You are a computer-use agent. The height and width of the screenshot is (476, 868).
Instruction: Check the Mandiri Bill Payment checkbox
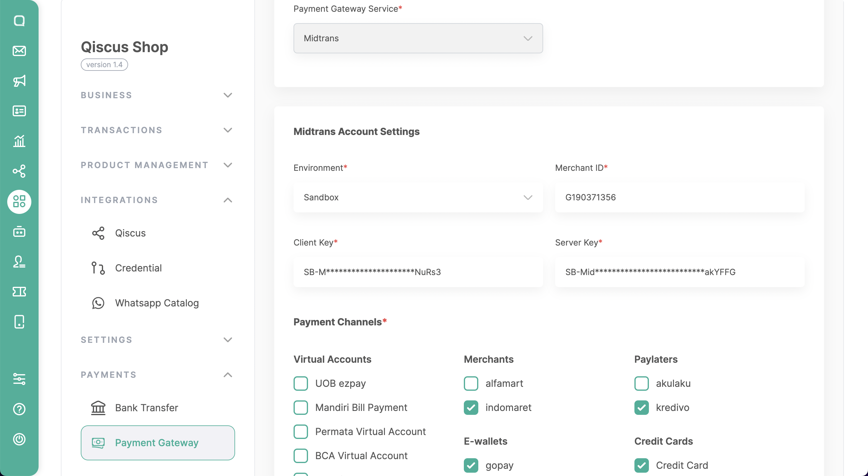300,408
